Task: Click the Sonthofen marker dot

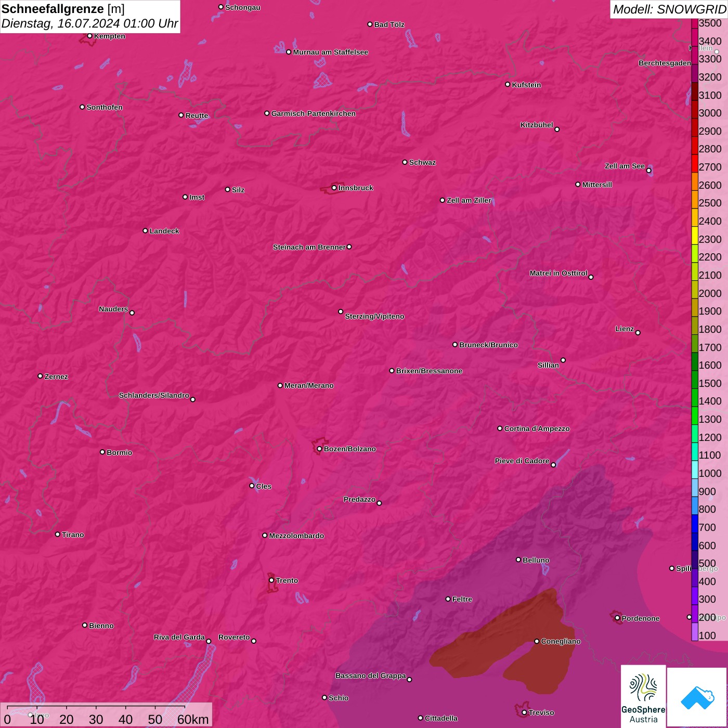Action: (82, 107)
